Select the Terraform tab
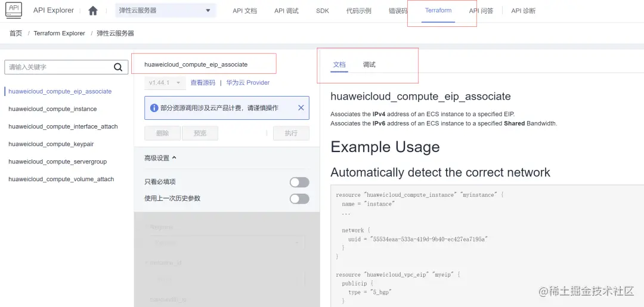Screen dimensions: 644x307 coord(438,11)
